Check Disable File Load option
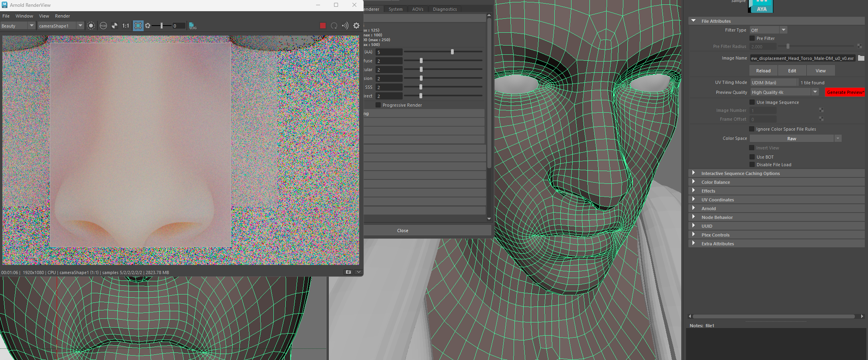868x360 pixels. click(752, 165)
